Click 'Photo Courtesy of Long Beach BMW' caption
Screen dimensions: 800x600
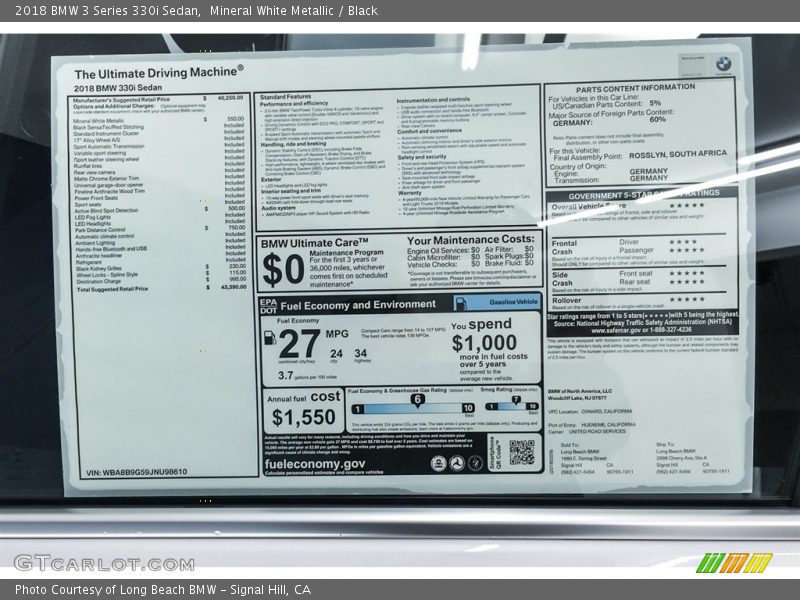116,590
